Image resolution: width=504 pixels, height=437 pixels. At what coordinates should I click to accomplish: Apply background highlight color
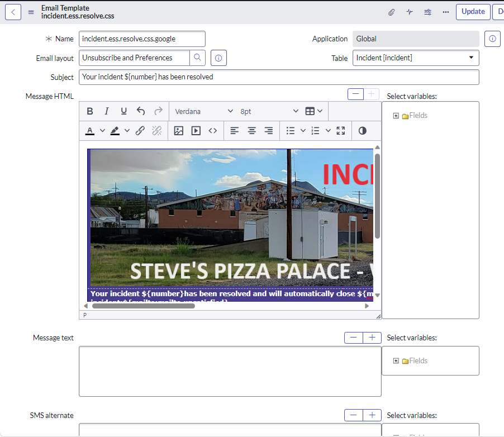[x=115, y=131]
